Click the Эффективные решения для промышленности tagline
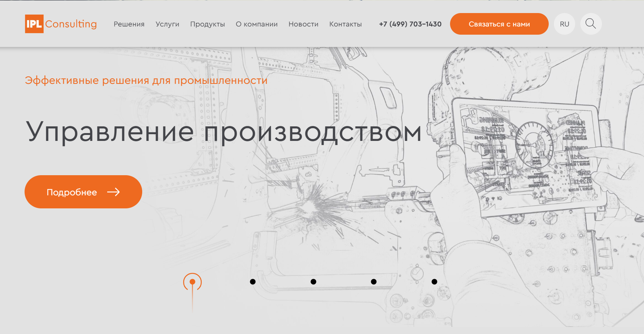This screenshot has height=334, width=644. [x=146, y=81]
